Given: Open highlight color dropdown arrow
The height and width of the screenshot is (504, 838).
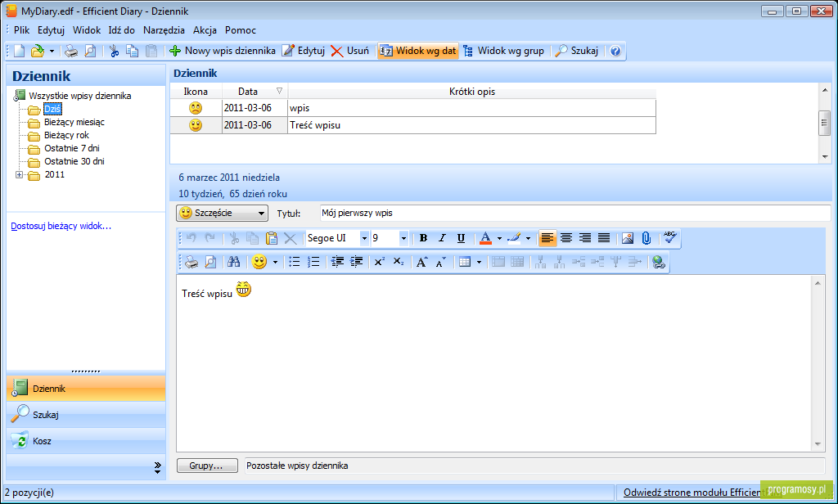Looking at the screenshot, I should [x=528, y=238].
